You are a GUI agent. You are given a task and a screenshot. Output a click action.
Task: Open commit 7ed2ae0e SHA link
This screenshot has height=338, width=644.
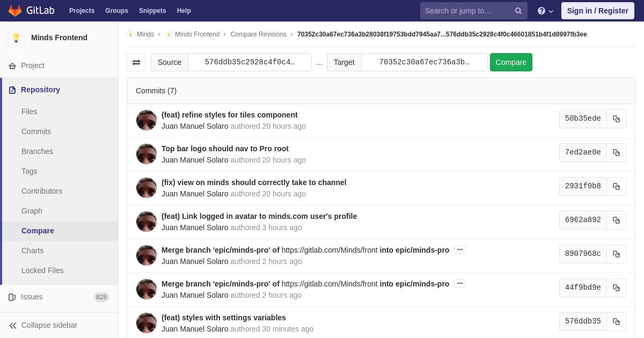click(x=583, y=152)
